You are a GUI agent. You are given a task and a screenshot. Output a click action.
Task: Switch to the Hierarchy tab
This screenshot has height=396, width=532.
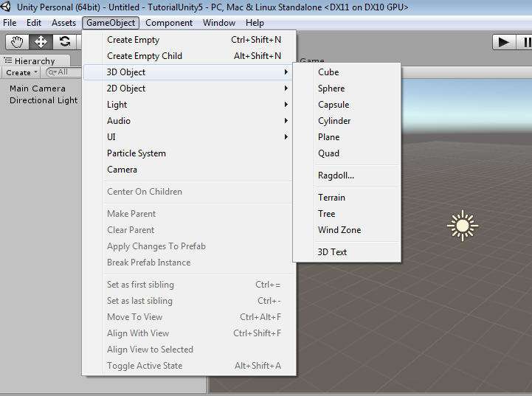[x=35, y=61]
